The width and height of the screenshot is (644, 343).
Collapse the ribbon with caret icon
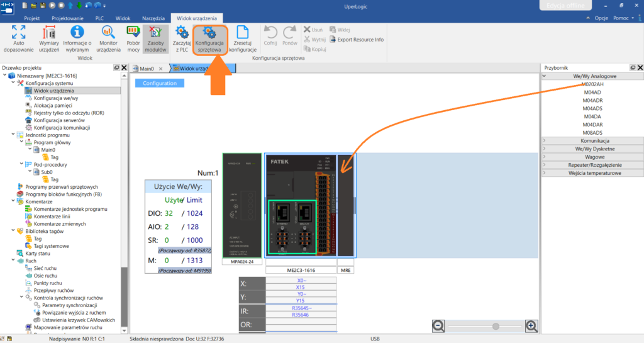[x=588, y=18]
